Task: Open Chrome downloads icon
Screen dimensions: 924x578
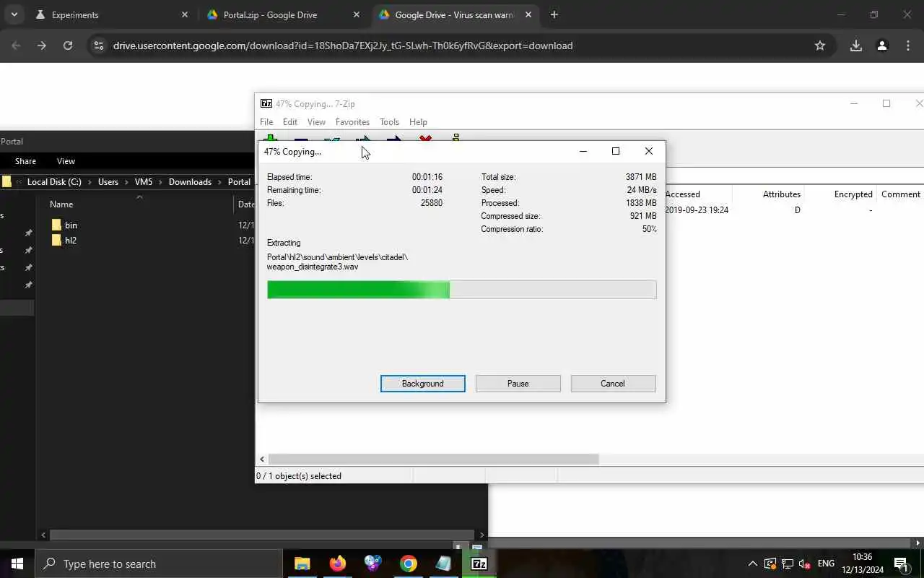Action: click(856, 46)
